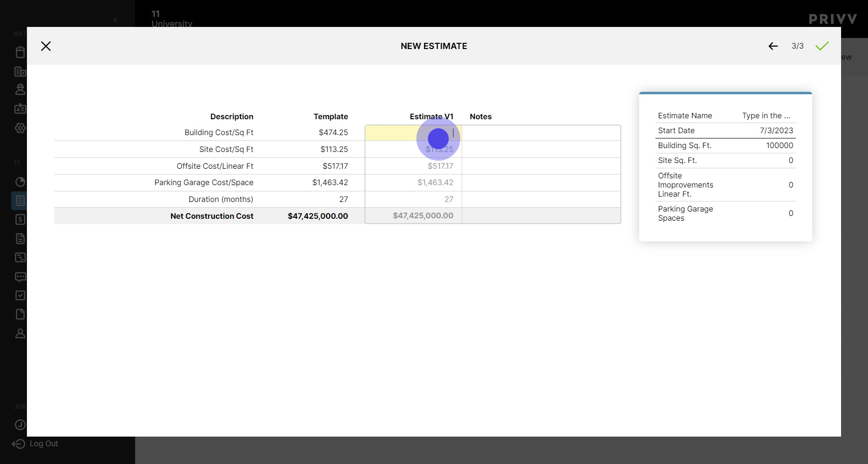Select the calculator estimates icon in the sidebar
The width and height of the screenshot is (868, 464).
20,201
